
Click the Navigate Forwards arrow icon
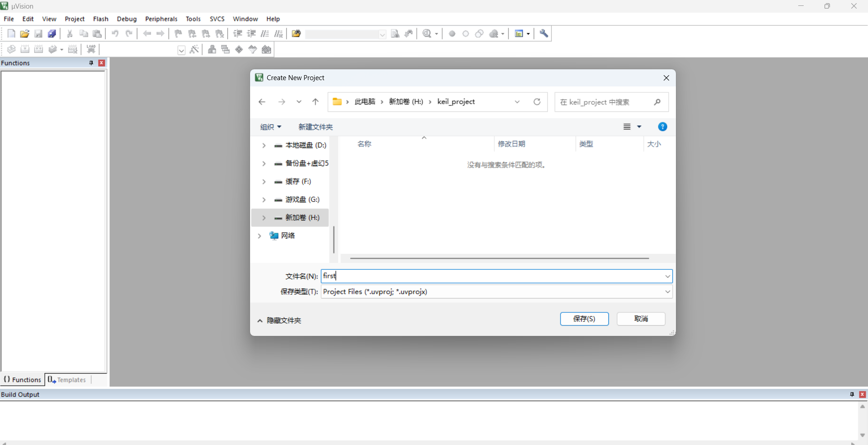click(160, 33)
